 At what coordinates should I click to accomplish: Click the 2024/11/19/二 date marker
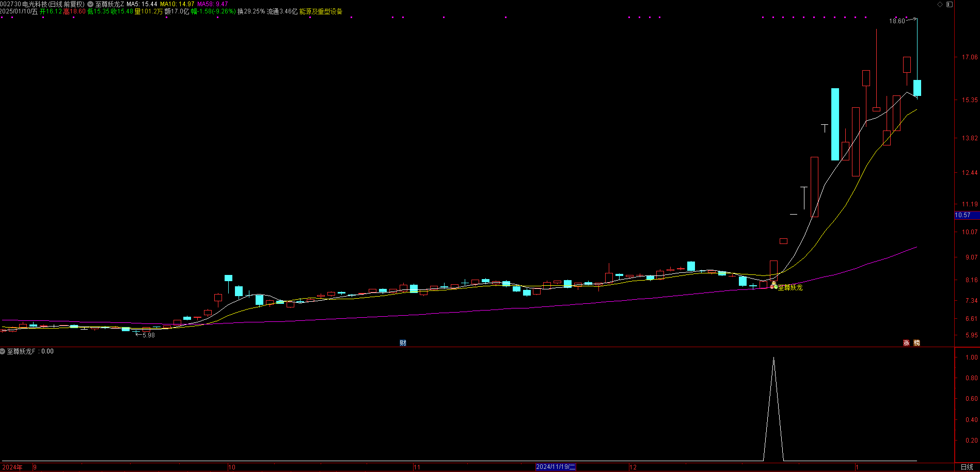556,467
